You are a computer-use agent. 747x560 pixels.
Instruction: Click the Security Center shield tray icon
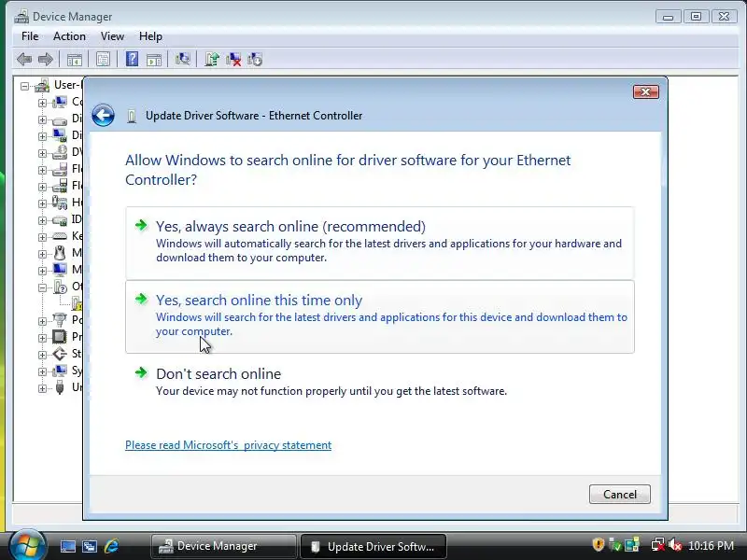point(598,544)
